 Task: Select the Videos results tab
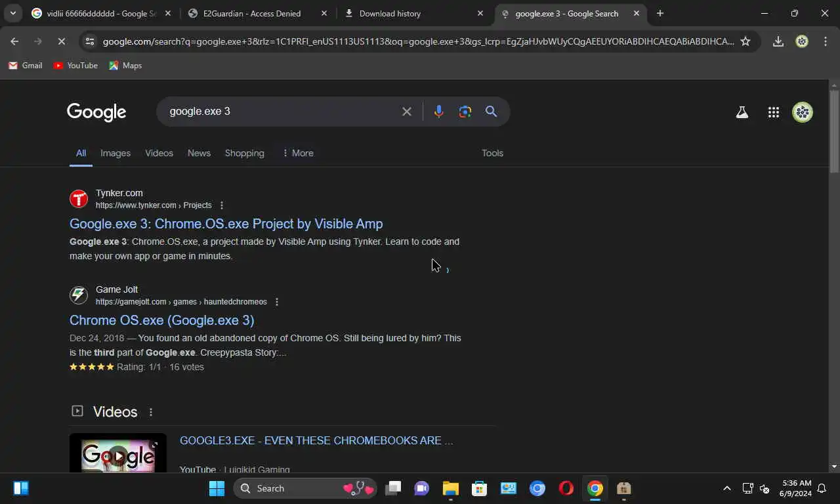click(x=159, y=153)
